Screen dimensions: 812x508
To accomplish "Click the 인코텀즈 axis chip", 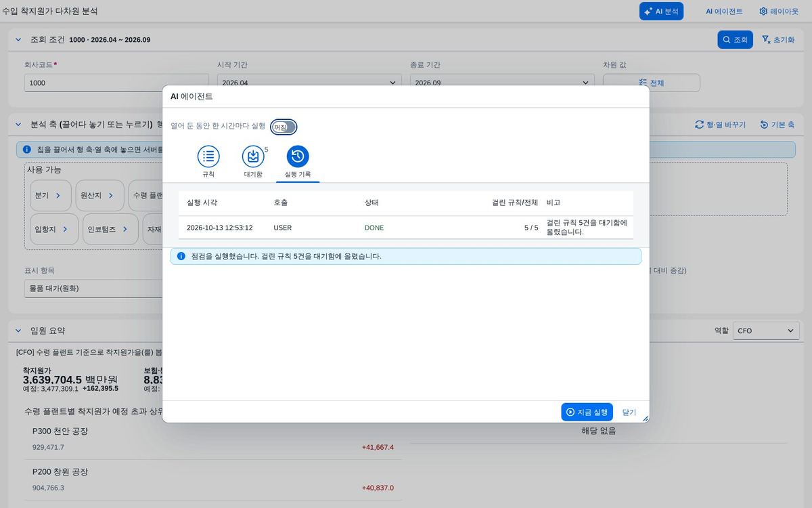I will coord(110,229).
